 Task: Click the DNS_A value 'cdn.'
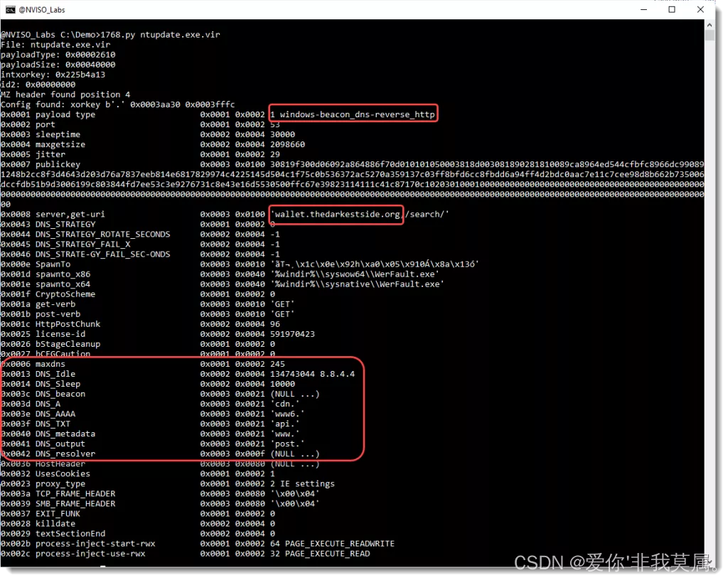285,404
